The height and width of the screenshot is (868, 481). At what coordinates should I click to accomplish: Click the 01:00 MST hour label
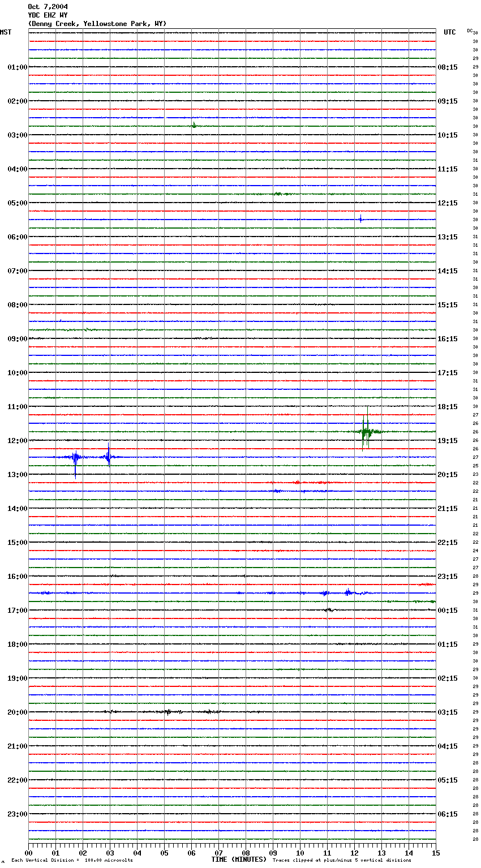pos(18,67)
